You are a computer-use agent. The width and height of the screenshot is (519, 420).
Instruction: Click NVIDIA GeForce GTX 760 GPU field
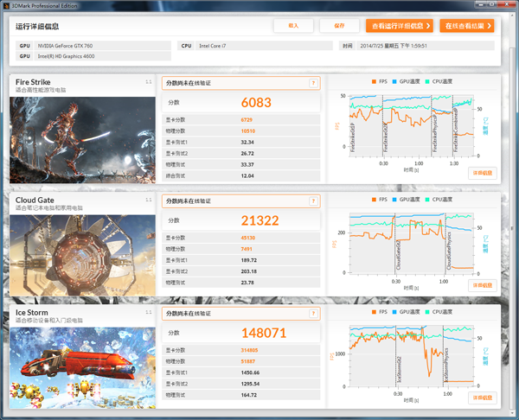pyautogui.click(x=103, y=46)
